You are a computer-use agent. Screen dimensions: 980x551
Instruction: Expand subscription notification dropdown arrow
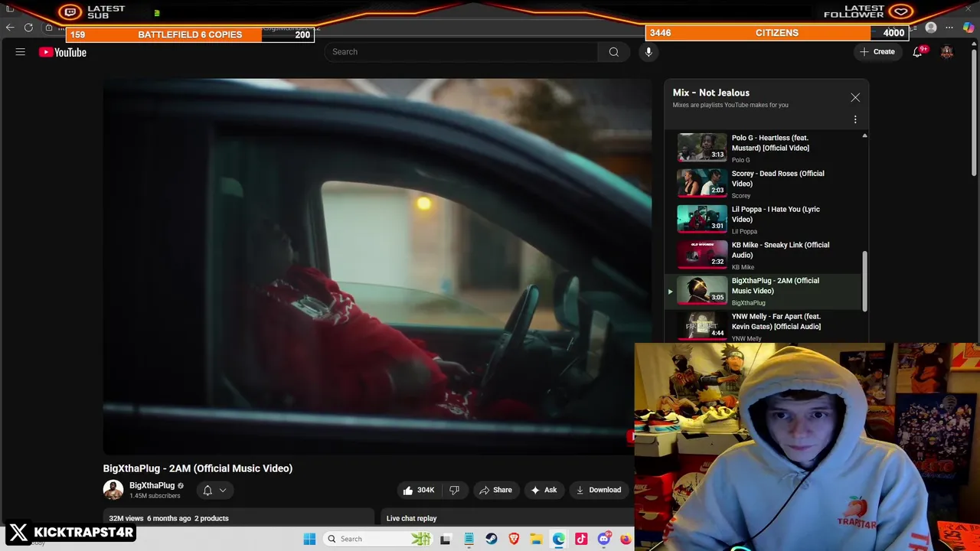(x=223, y=491)
